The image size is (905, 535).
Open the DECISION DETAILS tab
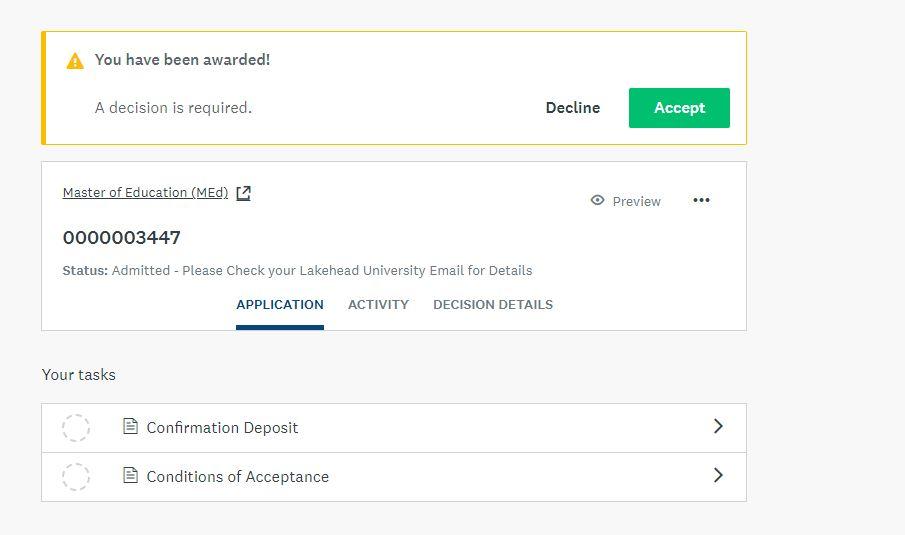[492, 305]
